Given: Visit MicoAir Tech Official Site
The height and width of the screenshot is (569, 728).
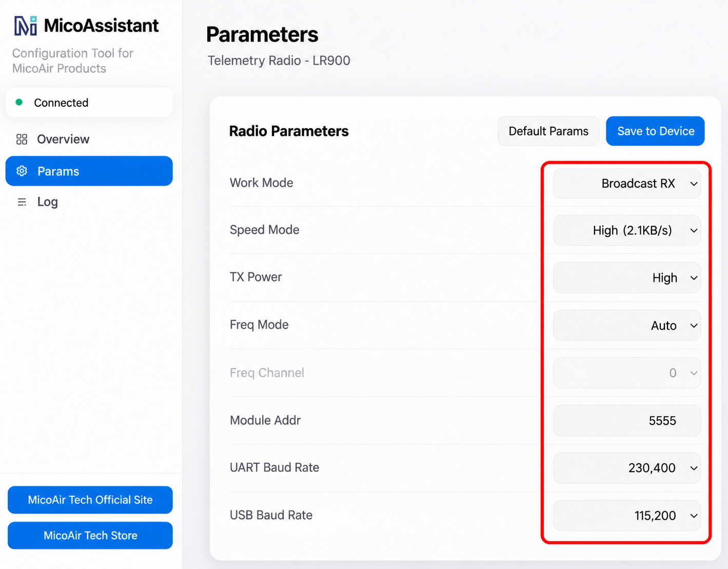Looking at the screenshot, I should tap(90, 500).
